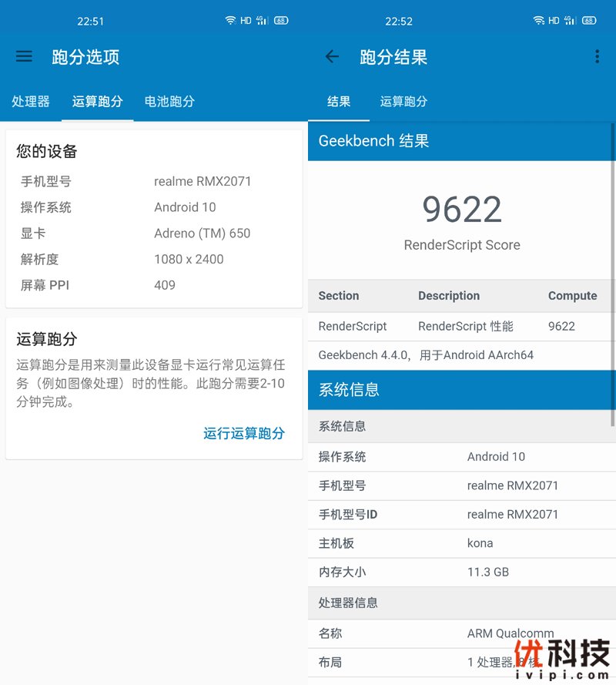
Task: Switch to the 电池跑分 tab
Action: point(169,101)
